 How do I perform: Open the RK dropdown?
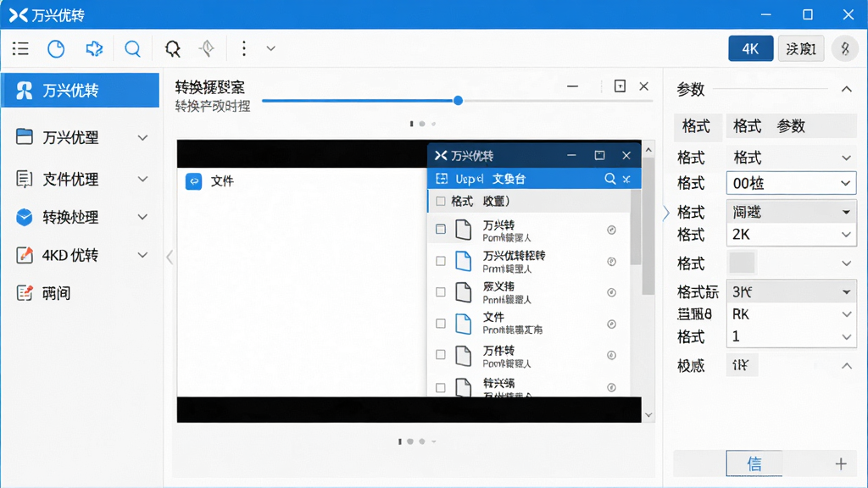(792, 314)
